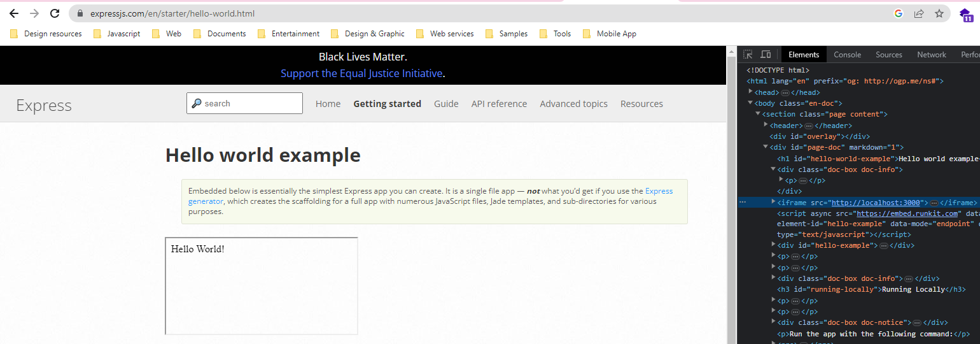Open the Tools bookmark folder
Screen dimensions: 980x344
coord(555,34)
